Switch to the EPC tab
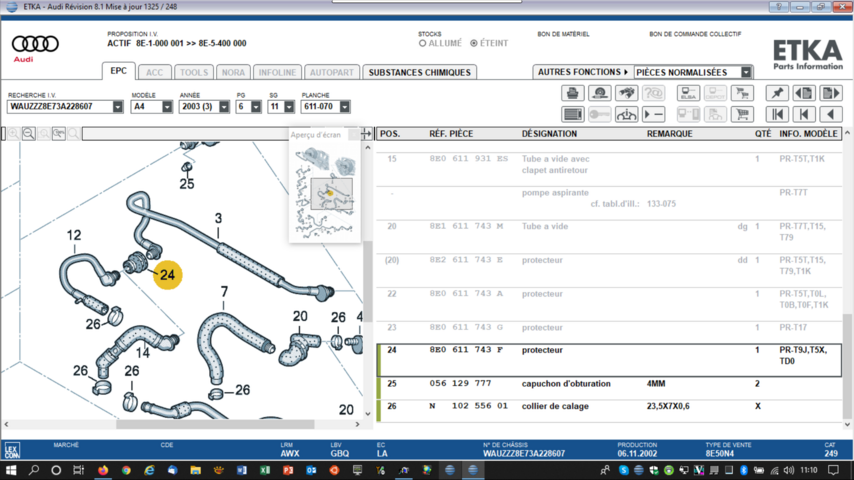Viewport: 854px width, 480px height. pyautogui.click(x=118, y=71)
